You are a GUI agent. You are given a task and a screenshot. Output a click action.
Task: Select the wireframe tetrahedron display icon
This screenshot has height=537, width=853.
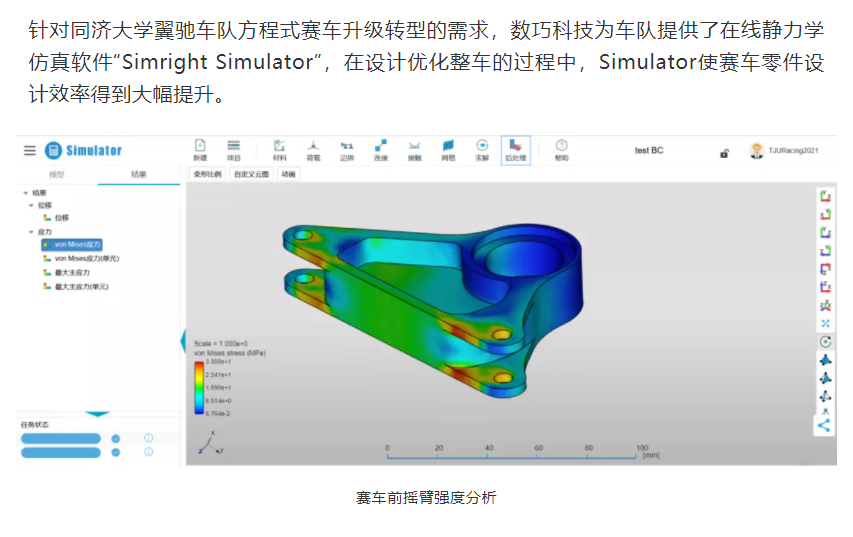[x=825, y=397]
